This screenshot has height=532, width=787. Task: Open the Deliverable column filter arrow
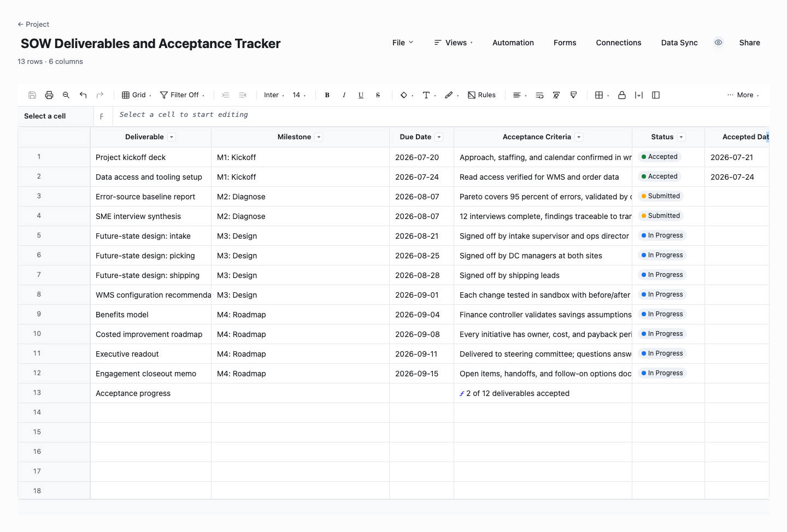coord(172,137)
